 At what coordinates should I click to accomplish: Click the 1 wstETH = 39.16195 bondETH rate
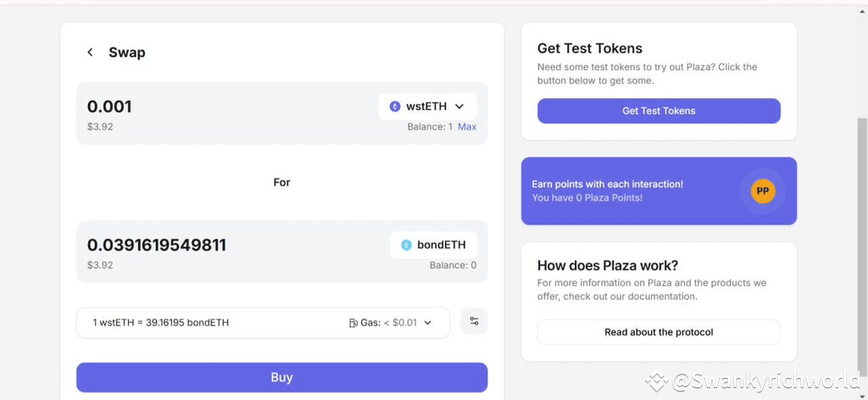coord(161,323)
